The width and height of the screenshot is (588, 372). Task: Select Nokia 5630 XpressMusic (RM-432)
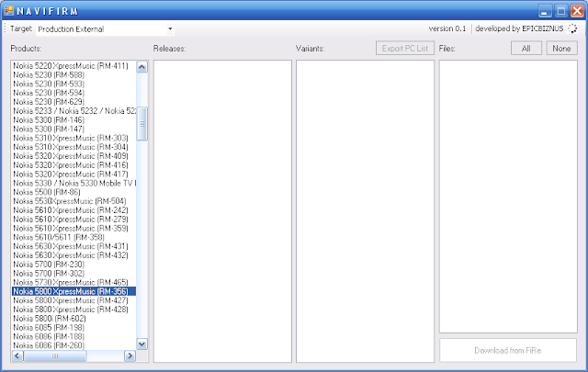73,255
